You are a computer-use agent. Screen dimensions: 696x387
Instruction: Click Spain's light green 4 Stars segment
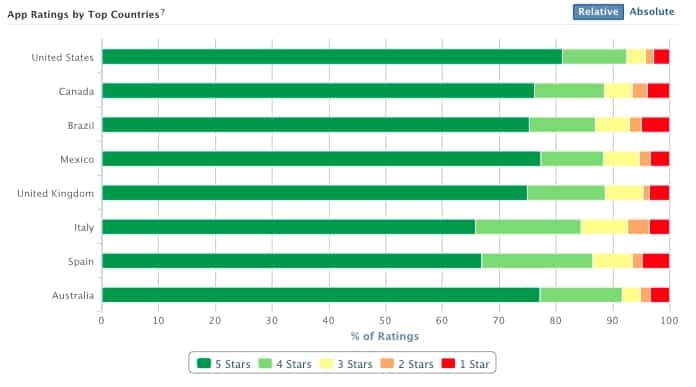(537, 261)
